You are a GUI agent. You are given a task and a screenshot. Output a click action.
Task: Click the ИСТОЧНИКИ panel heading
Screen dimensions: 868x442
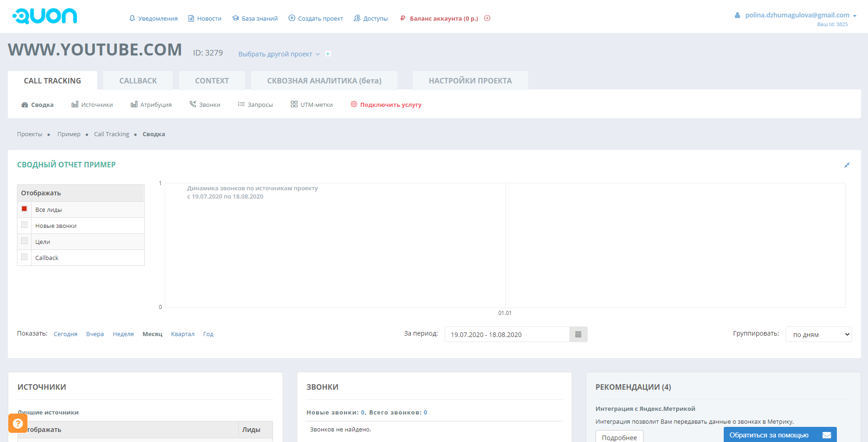click(42, 387)
